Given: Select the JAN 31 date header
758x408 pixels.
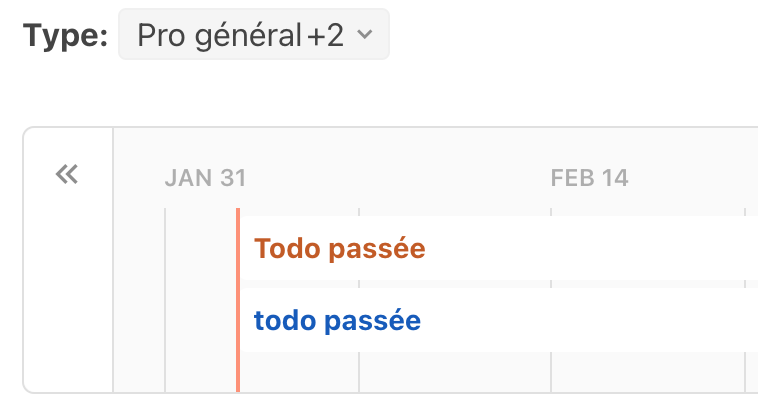Looking at the screenshot, I should pos(205,178).
